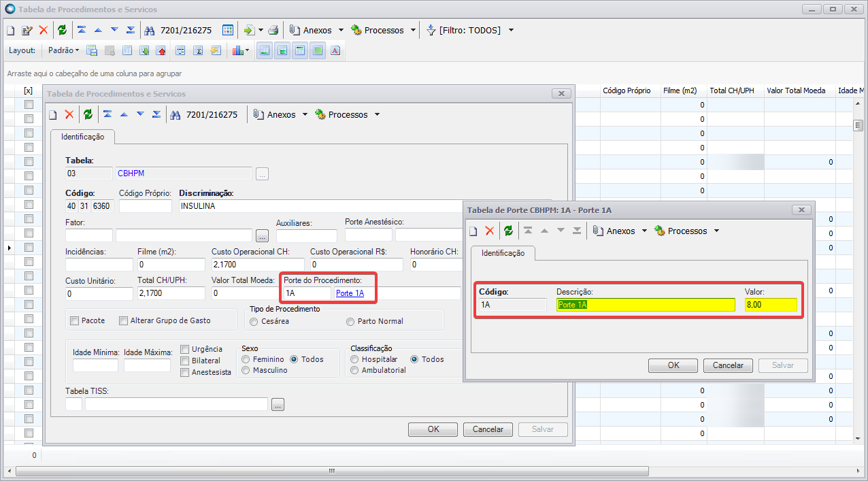
Task: Click delete X in Tabela de Porte dialog
Action: pos(490,231)
